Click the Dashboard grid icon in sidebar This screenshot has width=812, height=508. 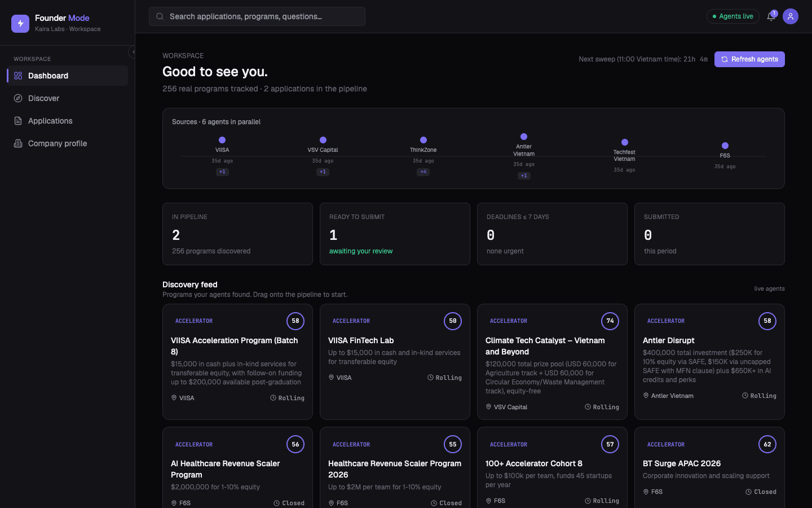tap(18, 76)
